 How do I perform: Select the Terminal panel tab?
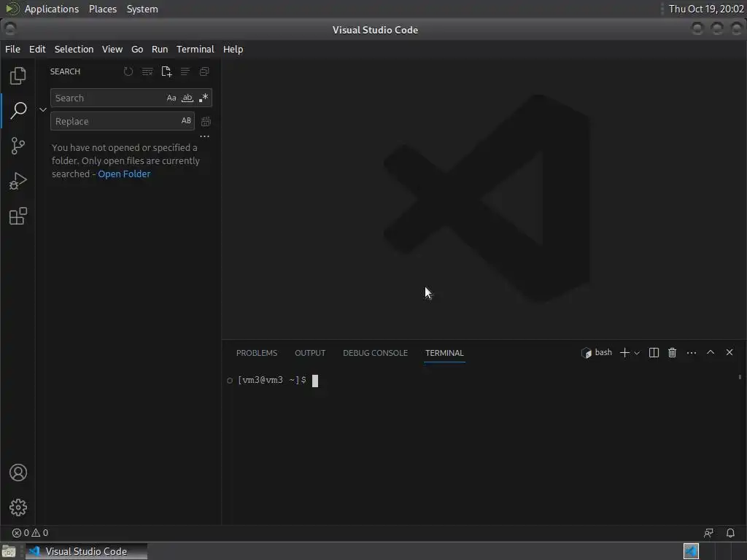444,353
